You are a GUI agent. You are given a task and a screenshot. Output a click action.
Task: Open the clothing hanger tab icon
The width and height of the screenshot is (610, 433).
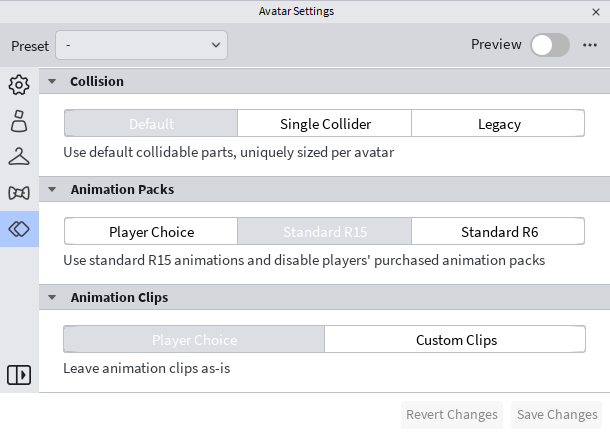point(19,156)
